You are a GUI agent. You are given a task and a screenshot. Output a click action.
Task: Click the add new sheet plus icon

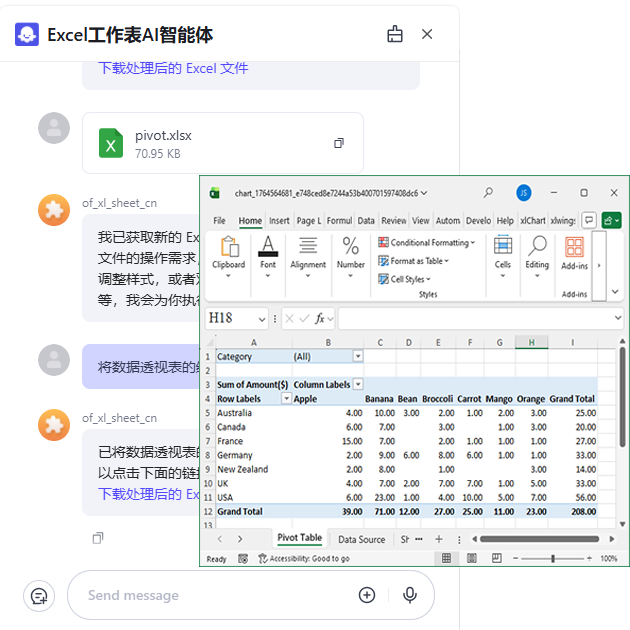(x=439, y=539)
